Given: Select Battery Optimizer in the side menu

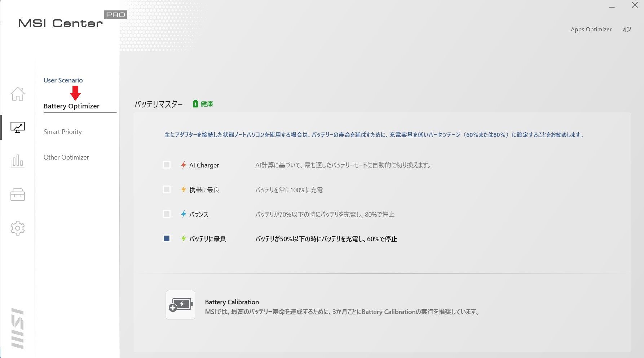Looking at the screenshot, I should pos(71,106).
